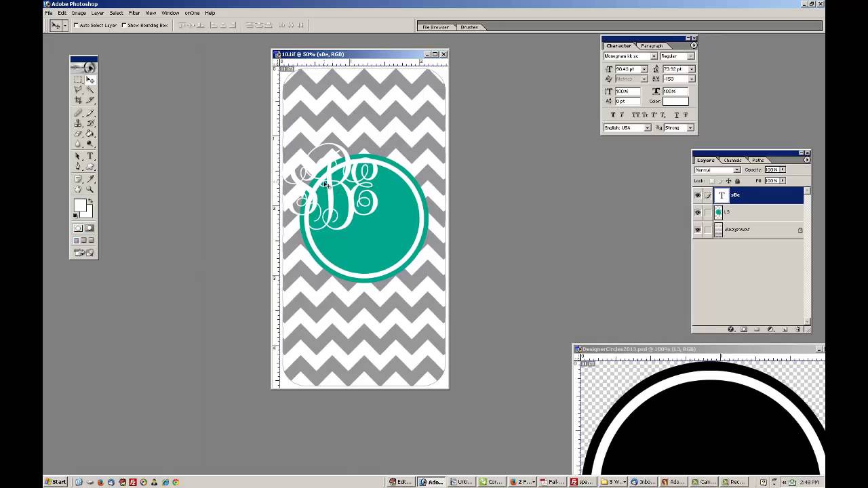
Task: Open the layer Opacity slider arrow
Action: (783, 169)
